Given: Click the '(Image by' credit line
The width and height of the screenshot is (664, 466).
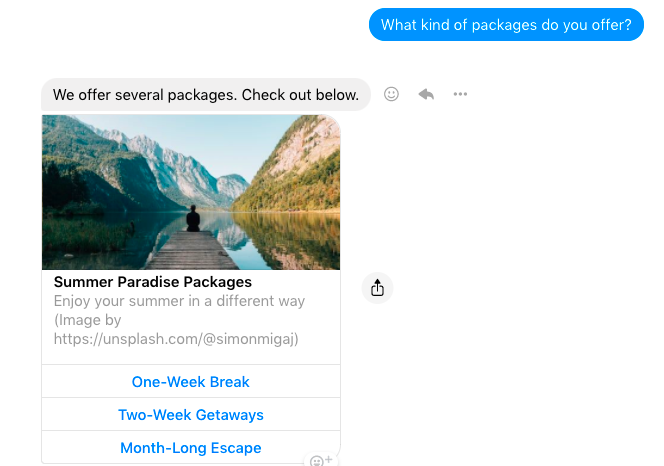Looking at the screenshot, I should (88, 320).
